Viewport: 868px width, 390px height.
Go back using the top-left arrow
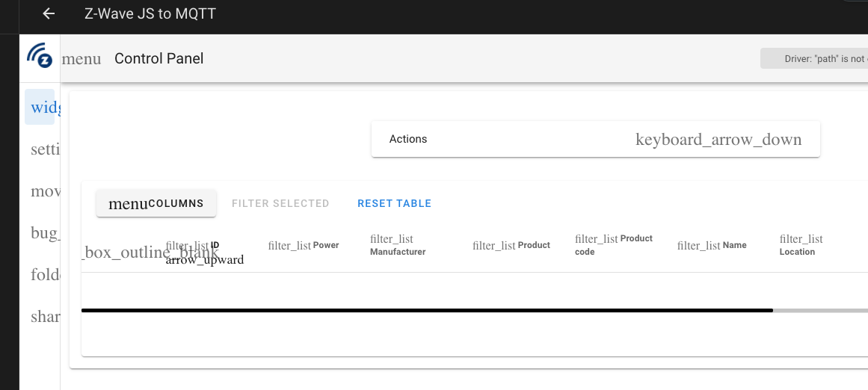49,13
